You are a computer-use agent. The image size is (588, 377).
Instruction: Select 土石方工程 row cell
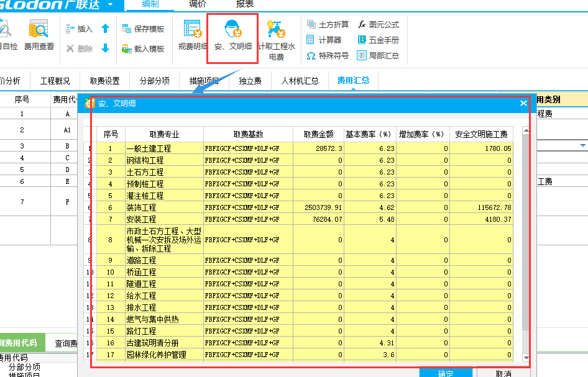click(164, 172)
